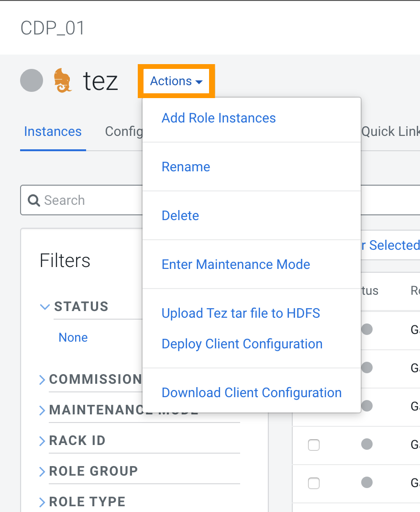Viewport: 420px width, 512px height.
Task: Click the tez elephant service icon
Action: pos(63,80)
